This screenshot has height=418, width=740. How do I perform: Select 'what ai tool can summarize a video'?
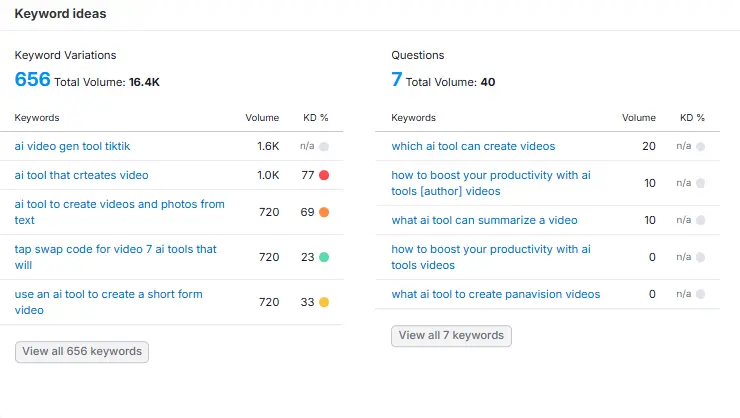pyautogui.click(x=484, y=220)
